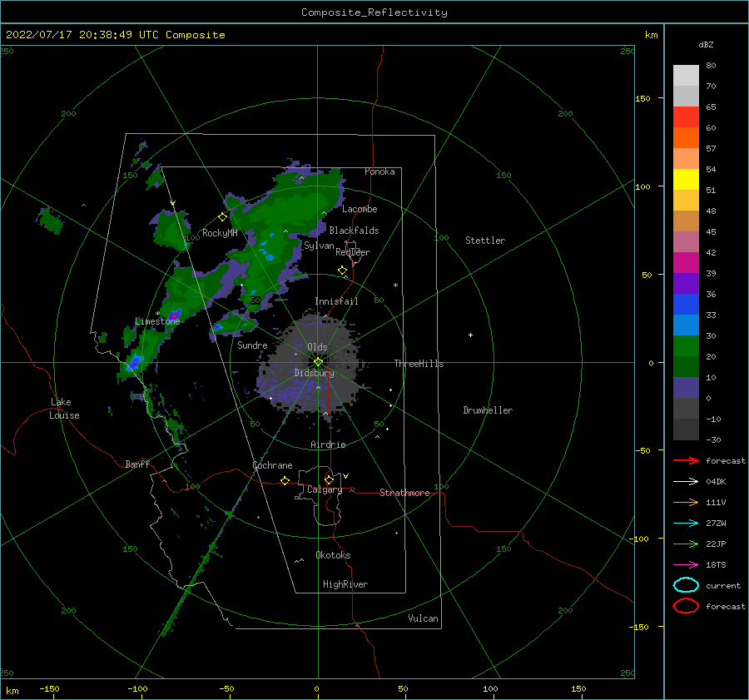Click the Composite_Reflectivity title
The height and width of the screenshot is (700, 749).
tap(374, 12)
